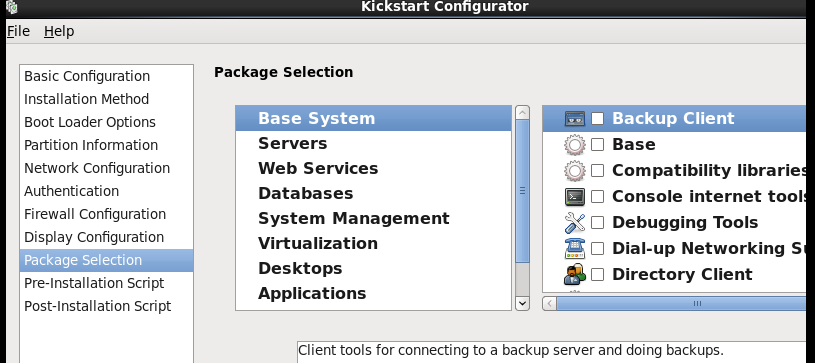
Task: Click the terminal icon for Console internet tools
Action: 574,197
